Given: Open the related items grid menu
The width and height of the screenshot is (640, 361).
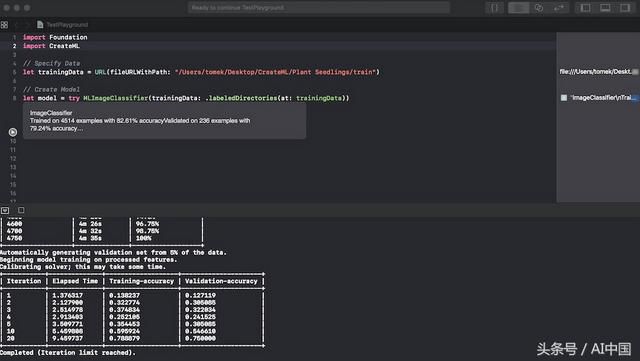Looking at the screenshot, I should click(4, 25).
